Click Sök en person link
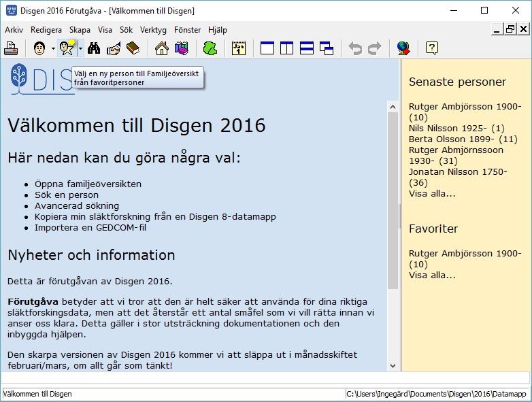The image size is (532, 402). [67, 195]
